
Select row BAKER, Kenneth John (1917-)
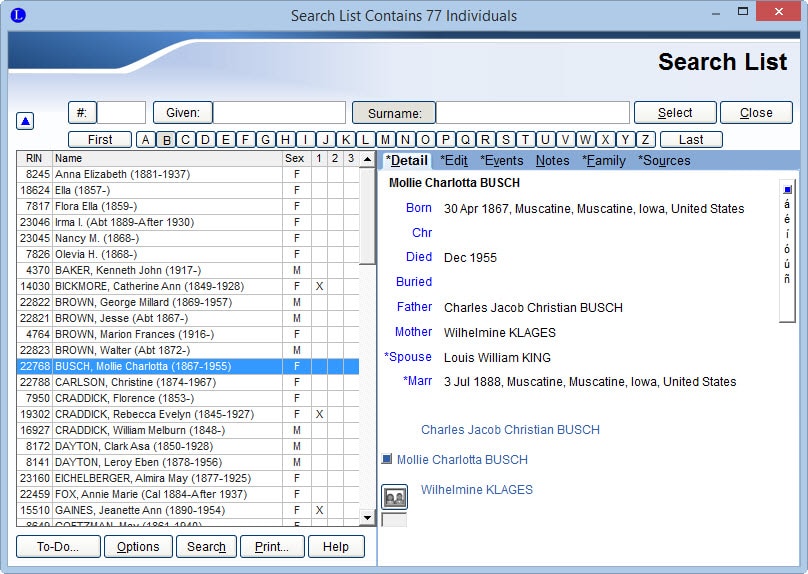click(188, 270)
